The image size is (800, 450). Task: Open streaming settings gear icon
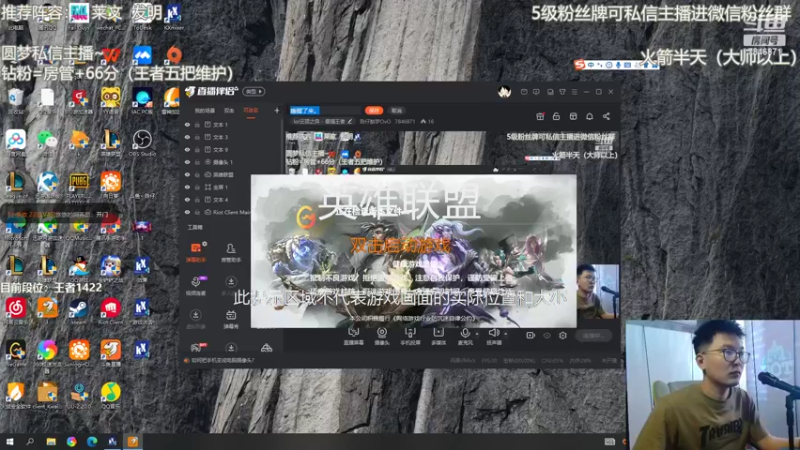point(563,335)
